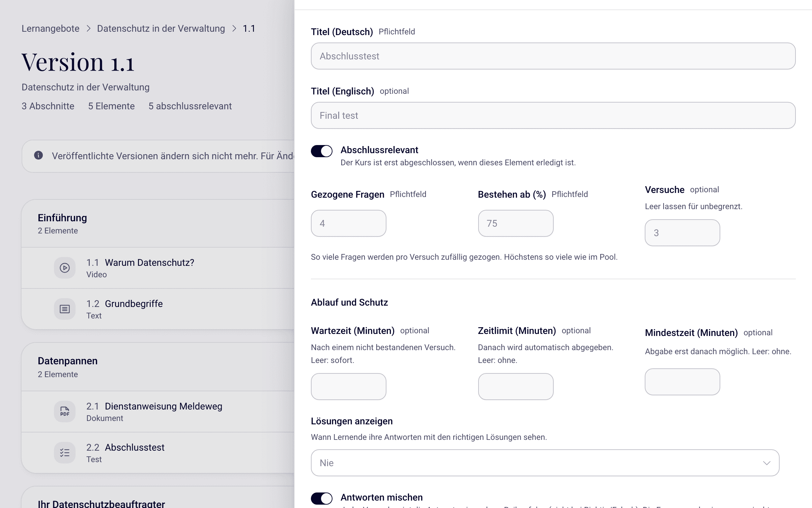Focus the Gezogene Fragen number field

[348, 223]
